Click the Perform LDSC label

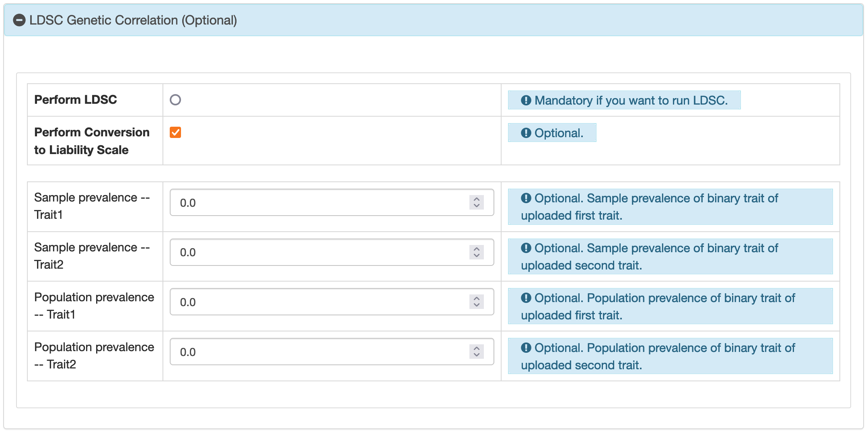[76, 100]
